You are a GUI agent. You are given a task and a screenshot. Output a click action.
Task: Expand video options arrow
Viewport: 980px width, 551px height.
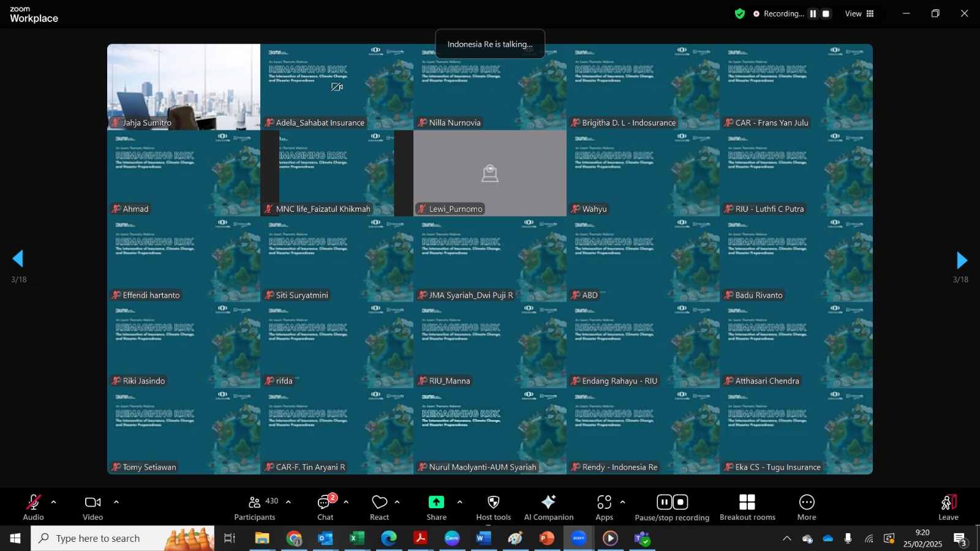tap(116, 502)
